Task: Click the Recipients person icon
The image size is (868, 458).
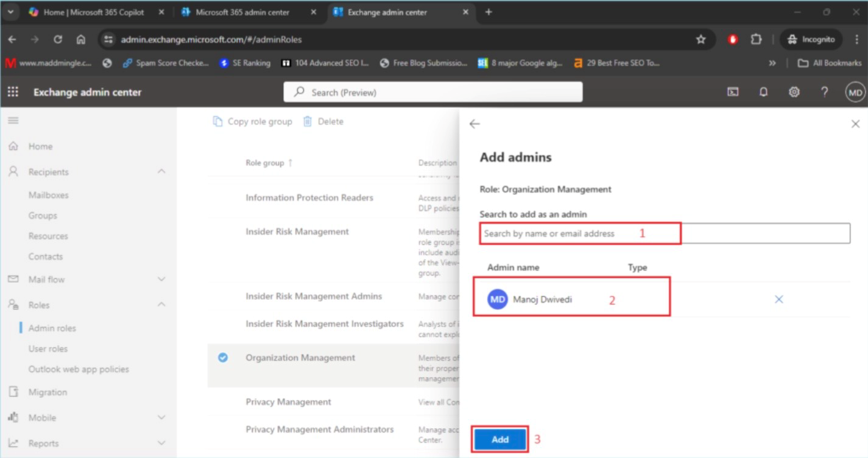Action: tap(13, 172)
